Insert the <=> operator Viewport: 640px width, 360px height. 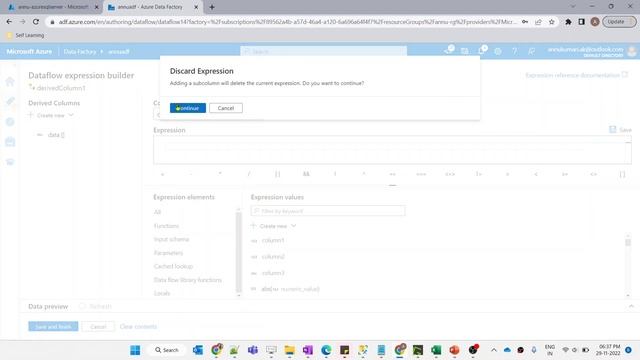450,174
